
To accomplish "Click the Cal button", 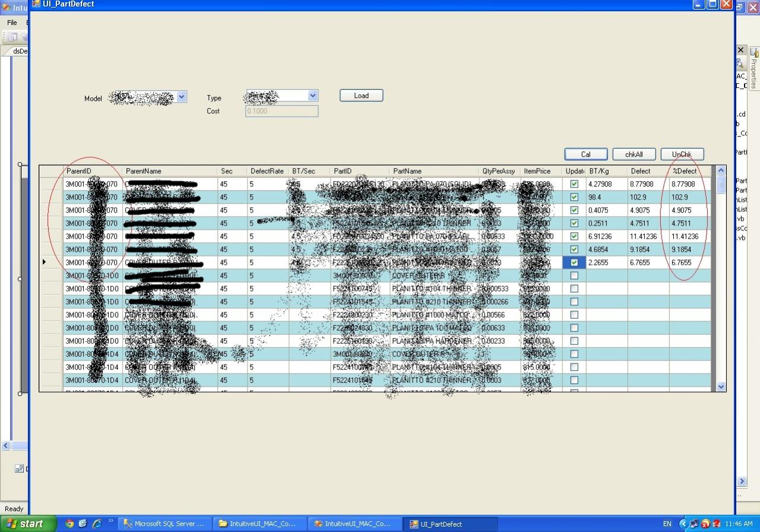I will coord(585,154).
